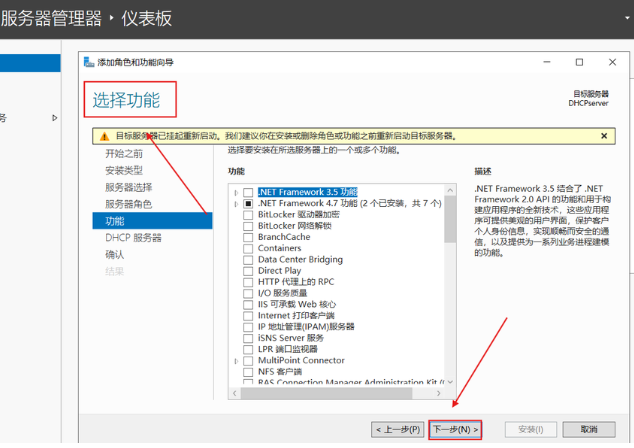This screenshot has height=448, width=634.
Task: Expand .NET Framework 4.7 功能 node
Action: [236, 203]
